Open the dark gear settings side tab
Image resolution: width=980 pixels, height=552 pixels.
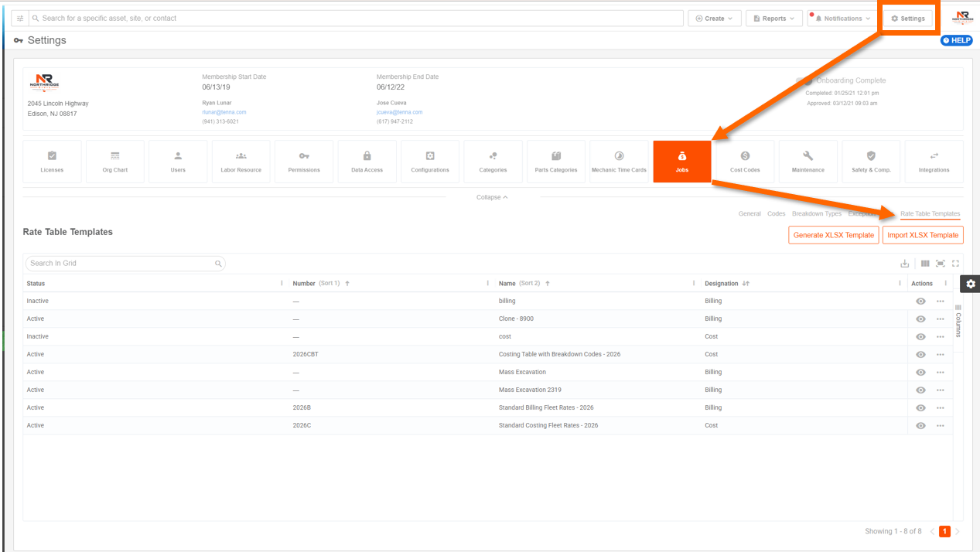970,284
